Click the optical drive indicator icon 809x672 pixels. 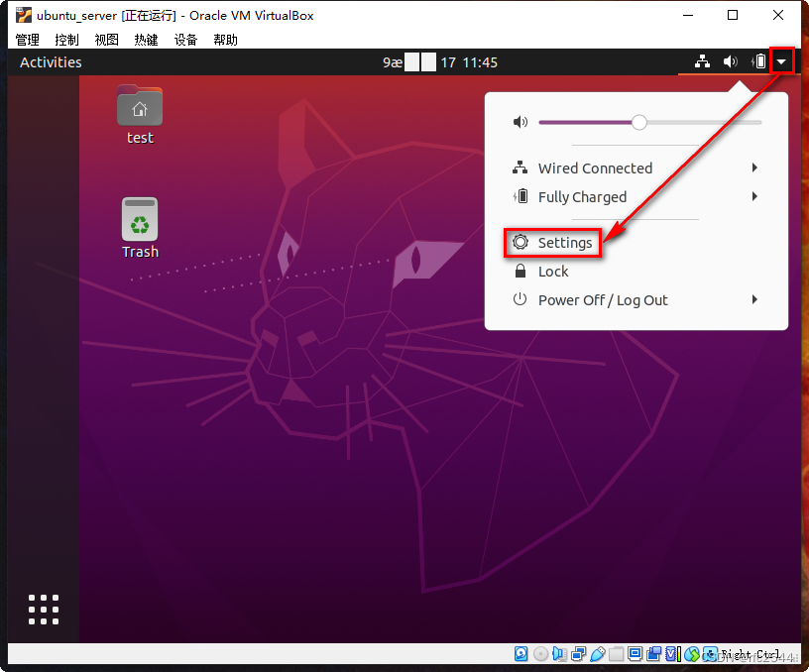click(x=540, y=654)
